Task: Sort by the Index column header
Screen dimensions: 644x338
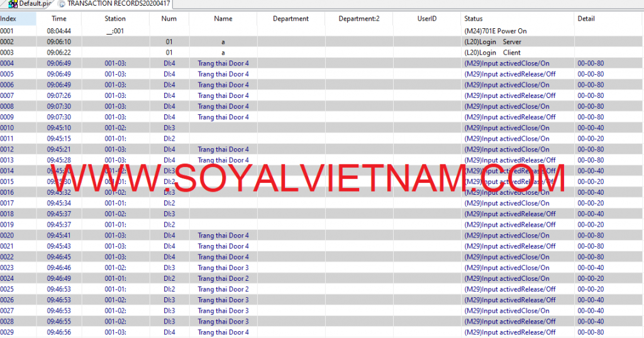Action: (8, 19)
